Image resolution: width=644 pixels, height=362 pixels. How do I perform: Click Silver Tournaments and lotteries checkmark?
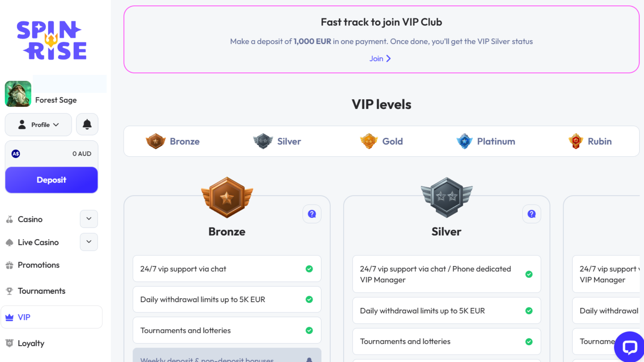(529, 342)
